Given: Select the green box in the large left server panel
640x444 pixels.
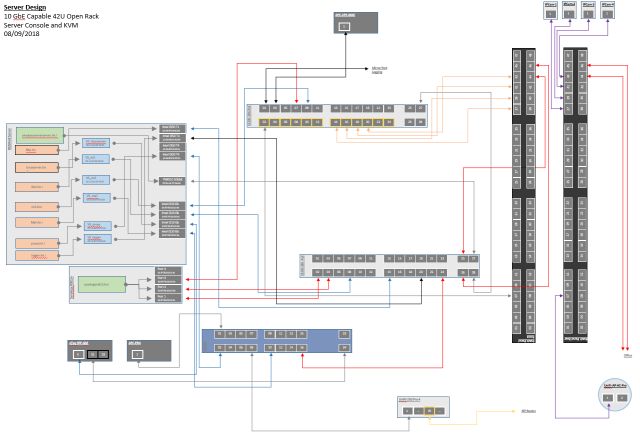Looking at the screenshot, I should 40,134.
